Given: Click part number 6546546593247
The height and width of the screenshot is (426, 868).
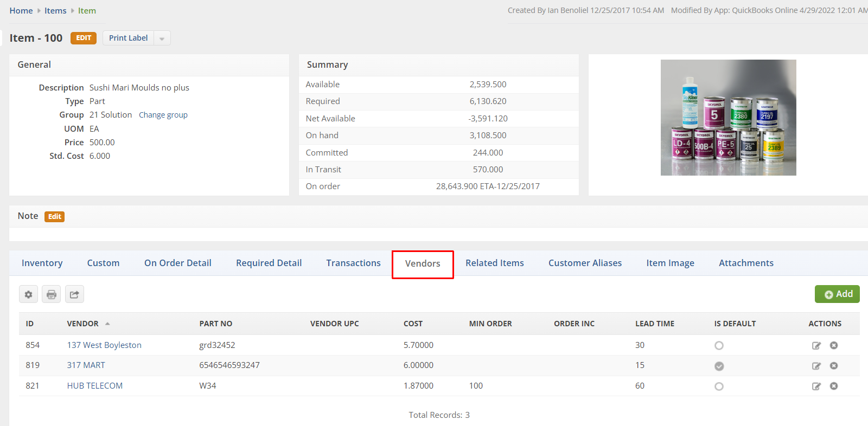Looking at the screenshot, I should point(229,365).
